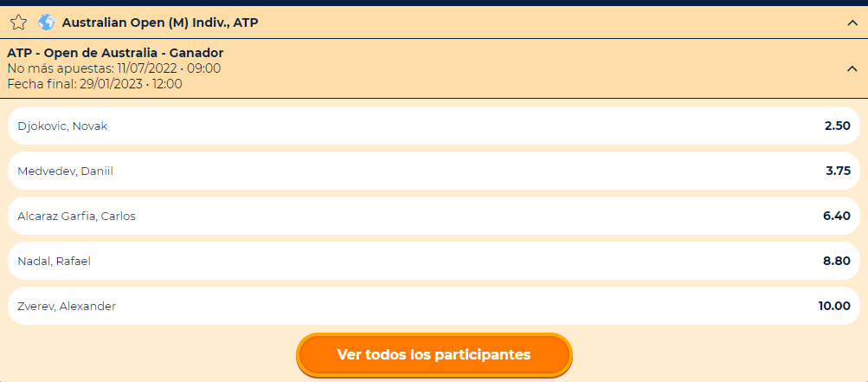Viewport: 868px width, 382px height.
Task: Click the globe icon beside Australian Open
Action: pos(47,23)
